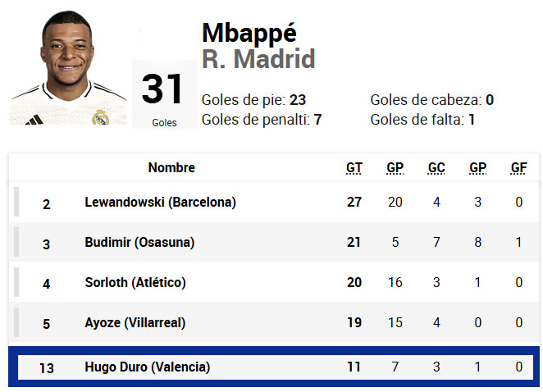Open Budimir (Osasuna) row
The image size is (543, 392).
pos(274,242)
